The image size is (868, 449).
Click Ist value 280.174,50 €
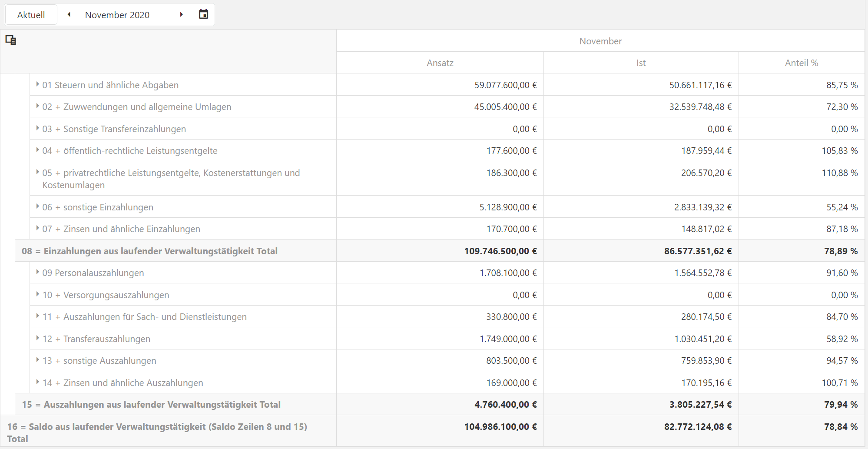pos(706,316)
